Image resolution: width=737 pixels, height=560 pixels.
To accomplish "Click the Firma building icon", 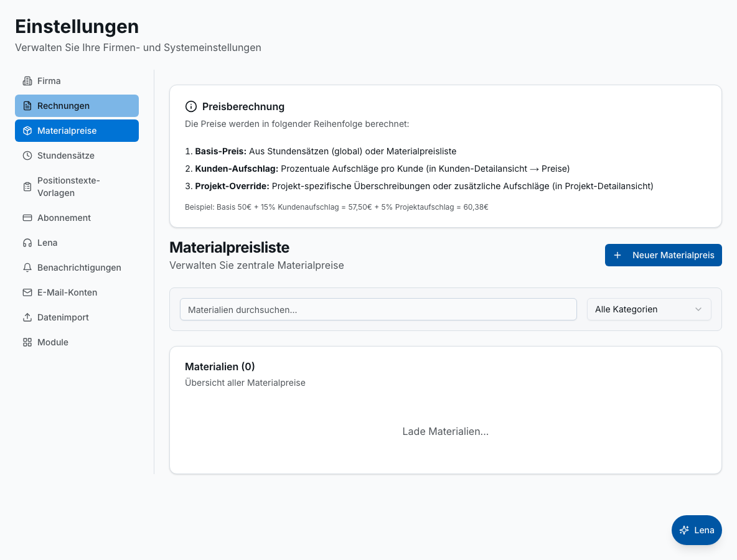I will click(27, 81).
